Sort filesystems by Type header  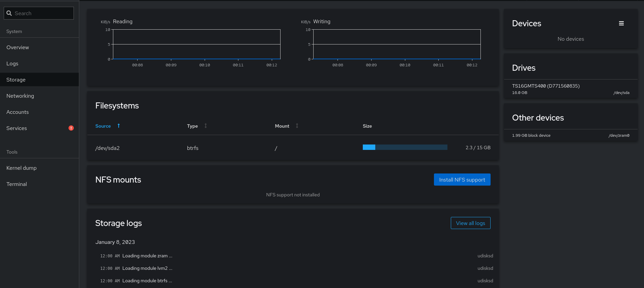(x=193, y=126)
